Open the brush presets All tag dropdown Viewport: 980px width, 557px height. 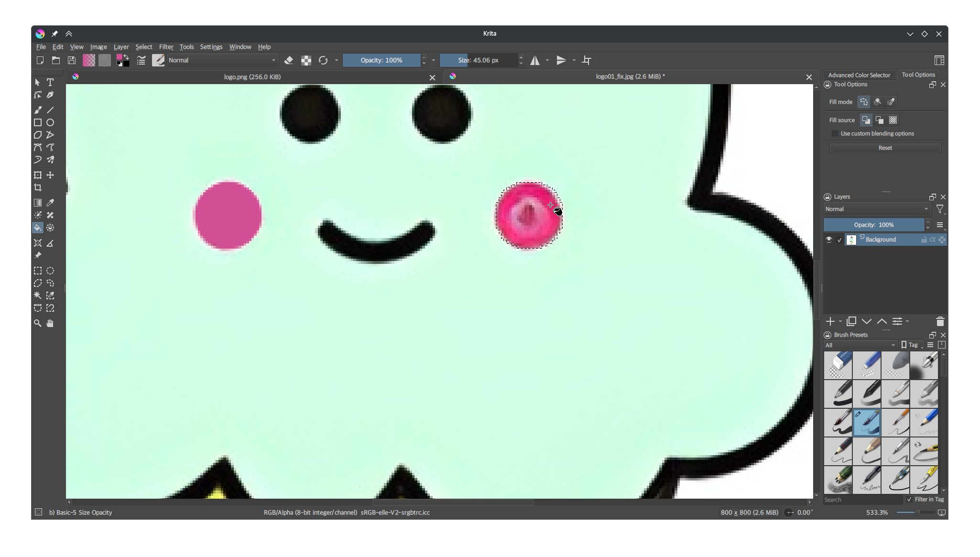pos(860,345)
